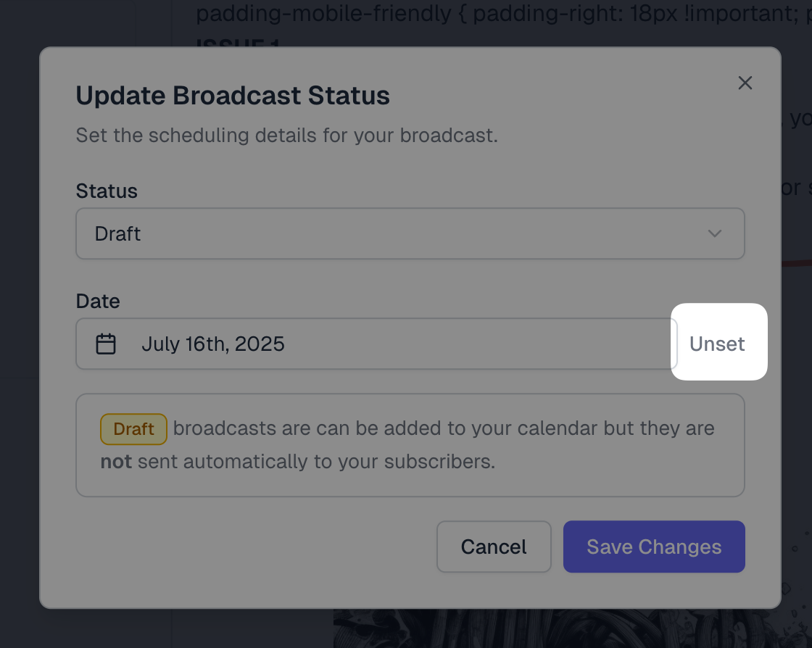Unset the broadcast date
The height and width of the screenshot is (648, 812).
[717, 344]
